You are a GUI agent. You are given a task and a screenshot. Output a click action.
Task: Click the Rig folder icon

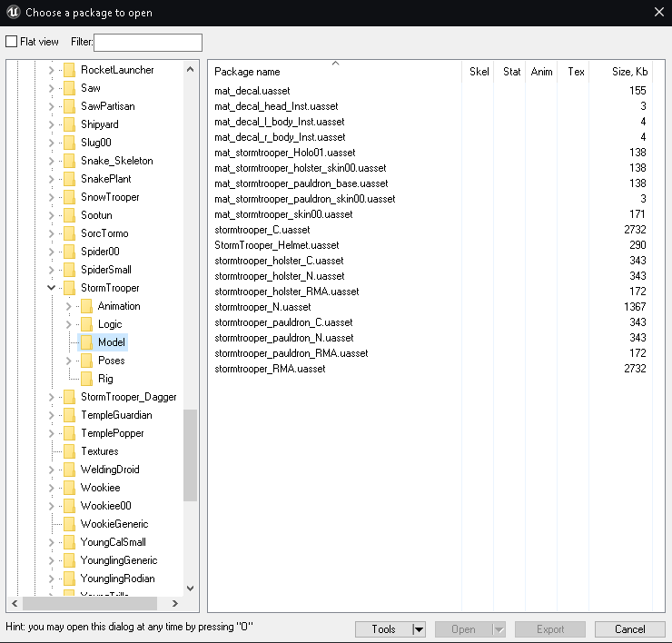tap(86, 379)
